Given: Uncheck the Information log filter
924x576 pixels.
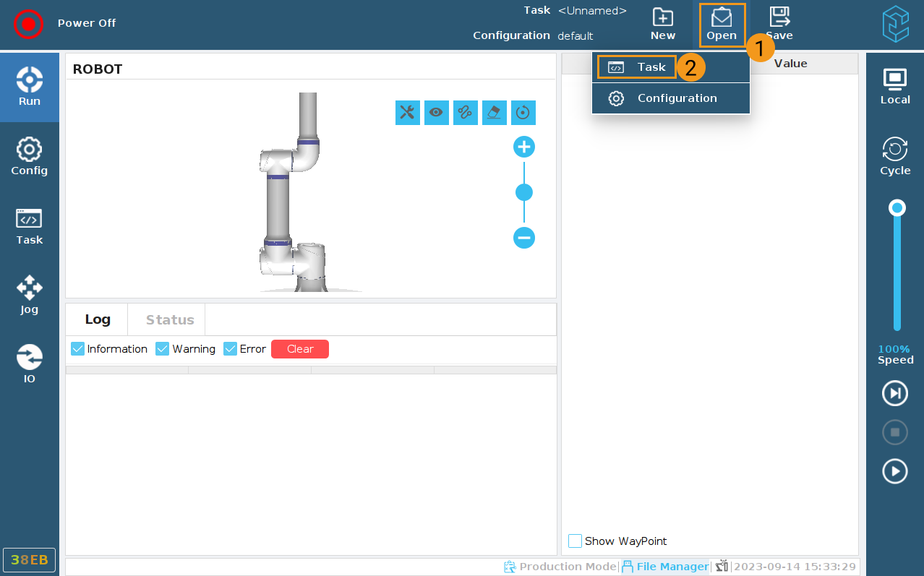Looking at the screenshot, I should (78, 349).
